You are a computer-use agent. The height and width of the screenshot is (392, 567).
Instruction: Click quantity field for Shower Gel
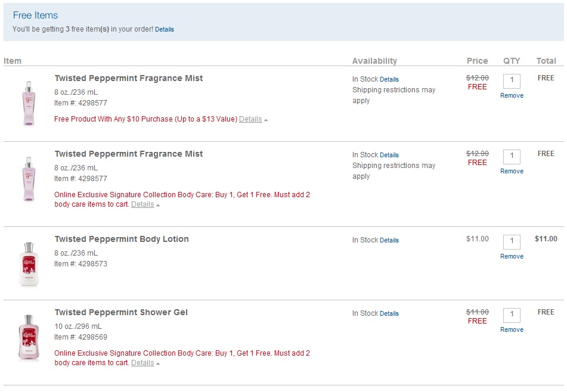pos(512,315)
